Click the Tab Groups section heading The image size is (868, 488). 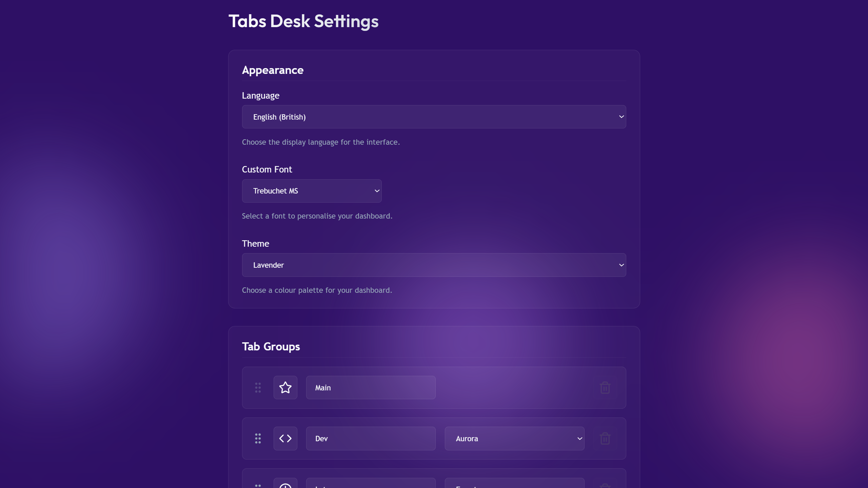271,346
